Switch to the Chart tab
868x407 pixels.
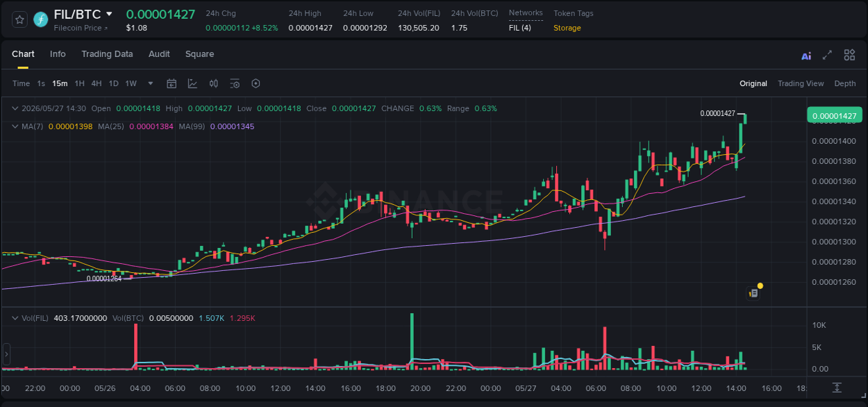[x=23, y=54]
